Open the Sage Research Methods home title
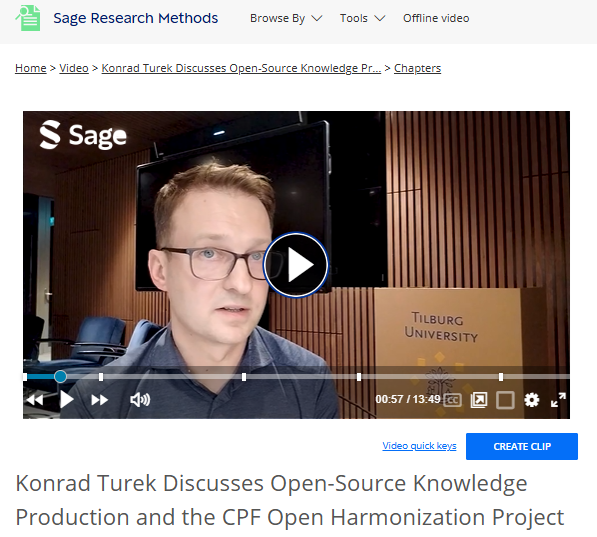 [x=136, y=18]
